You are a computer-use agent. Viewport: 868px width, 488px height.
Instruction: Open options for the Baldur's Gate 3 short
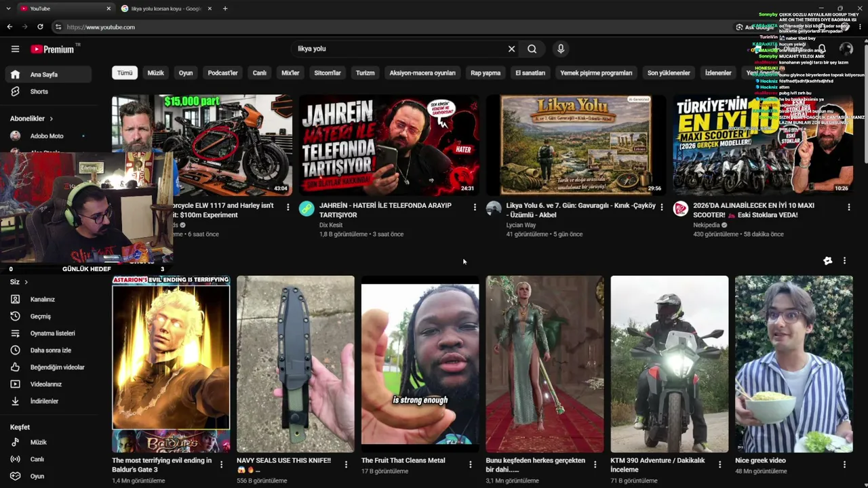[x=221, y=464]
